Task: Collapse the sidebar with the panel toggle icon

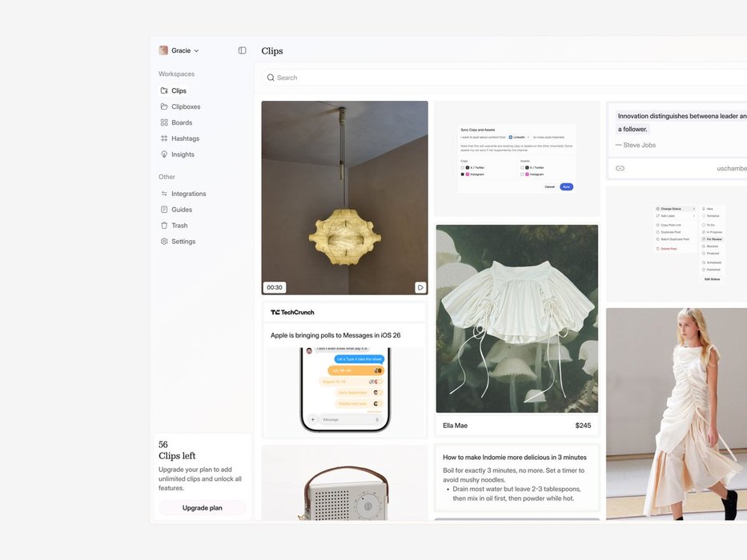Action: click(242, 50)
